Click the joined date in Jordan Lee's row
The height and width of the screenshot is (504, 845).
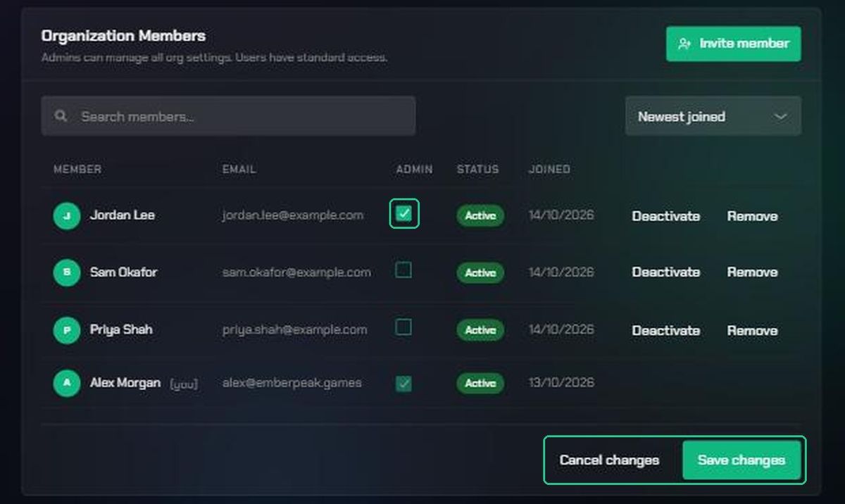point(561,215)
